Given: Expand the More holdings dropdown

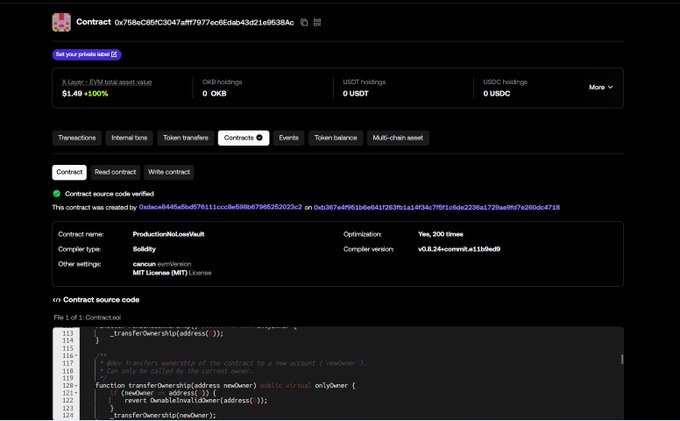Looking at the screenshot, I should (601, 87).
